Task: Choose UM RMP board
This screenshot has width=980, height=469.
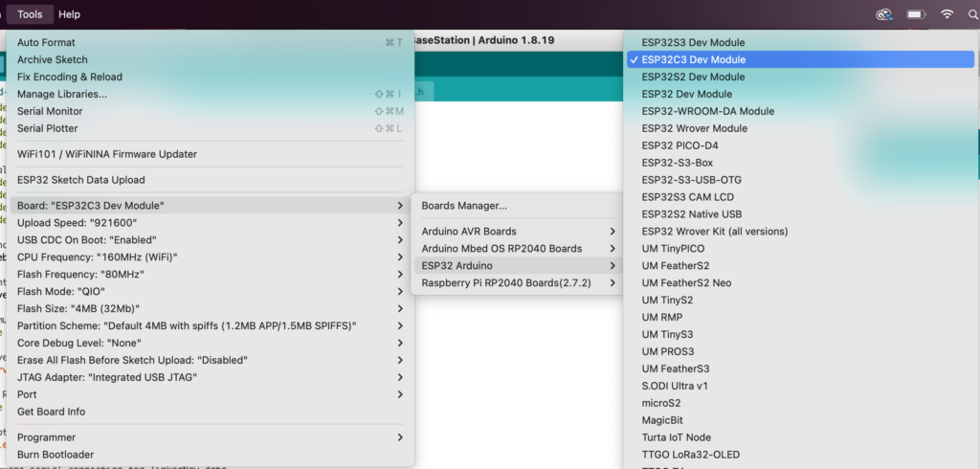Action: click(801, 317)
